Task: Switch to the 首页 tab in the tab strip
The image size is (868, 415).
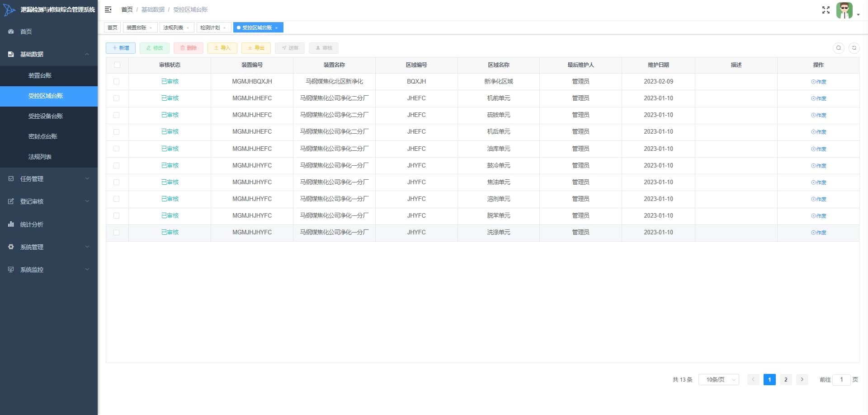Action: [113, 28]
